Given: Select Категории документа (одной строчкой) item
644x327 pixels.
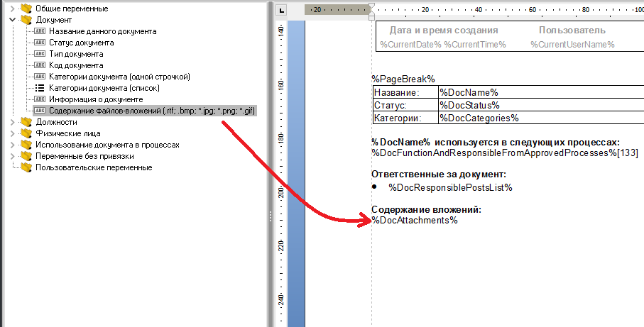Looking at the screenshot, I should click(x=119, y=77).
